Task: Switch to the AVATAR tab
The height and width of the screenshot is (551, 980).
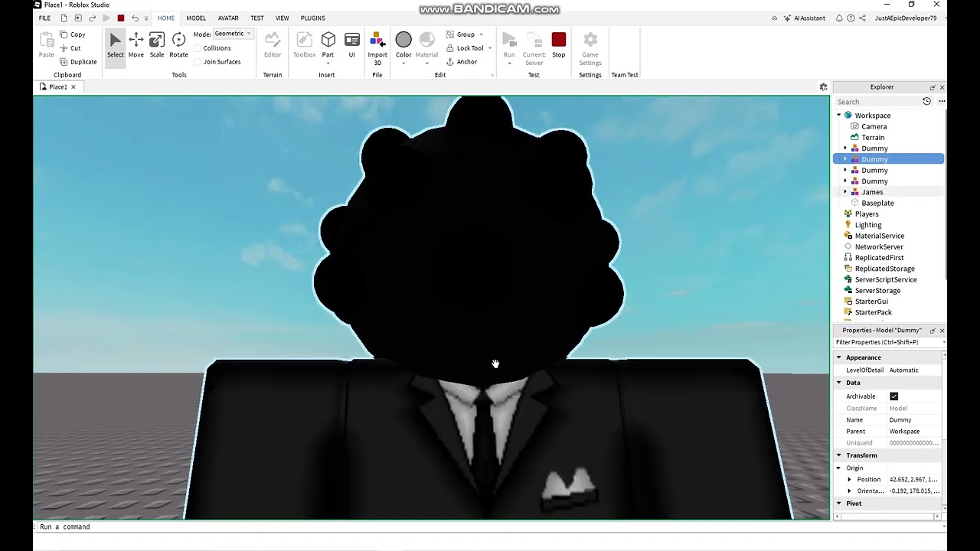Action: pos(228,18)
